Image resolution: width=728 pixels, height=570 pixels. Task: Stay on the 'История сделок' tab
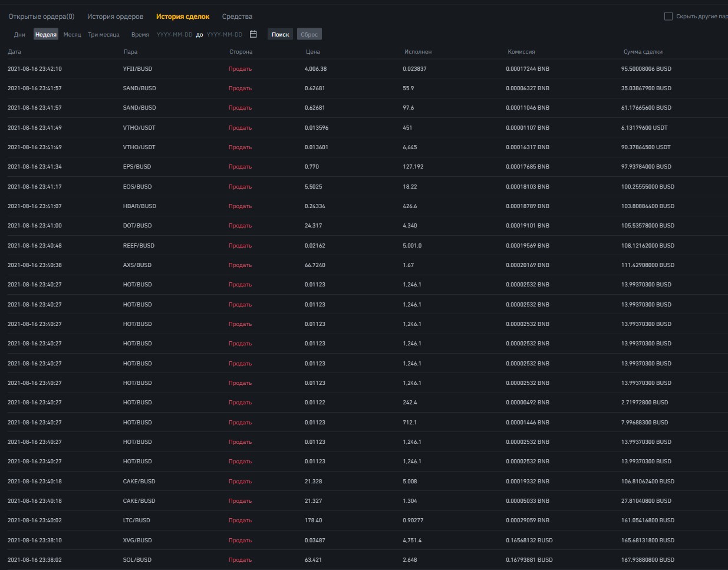point(184,17)
